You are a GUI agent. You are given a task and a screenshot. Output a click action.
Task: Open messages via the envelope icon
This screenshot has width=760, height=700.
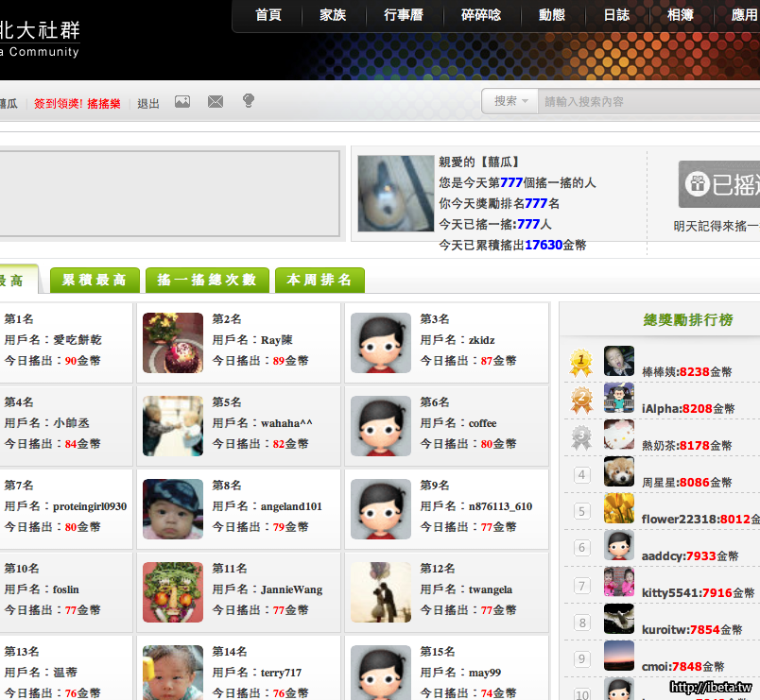[216, 102]
